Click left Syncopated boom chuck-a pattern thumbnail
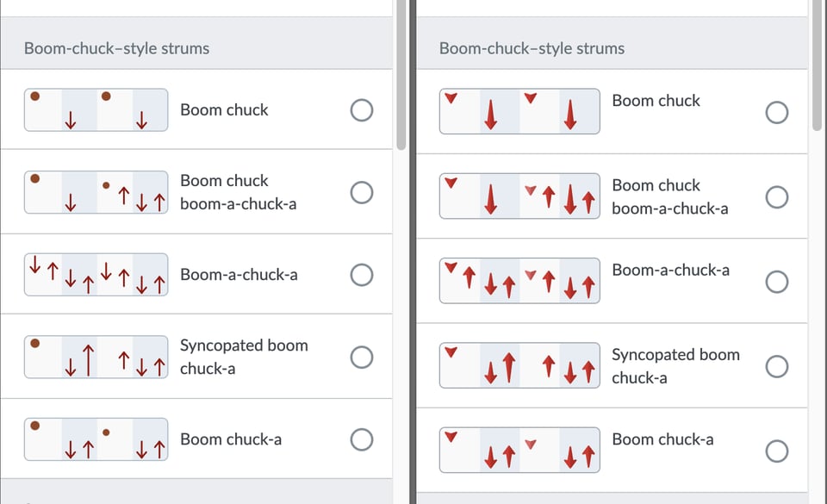The image size is (827, 504). coord(96,357)
